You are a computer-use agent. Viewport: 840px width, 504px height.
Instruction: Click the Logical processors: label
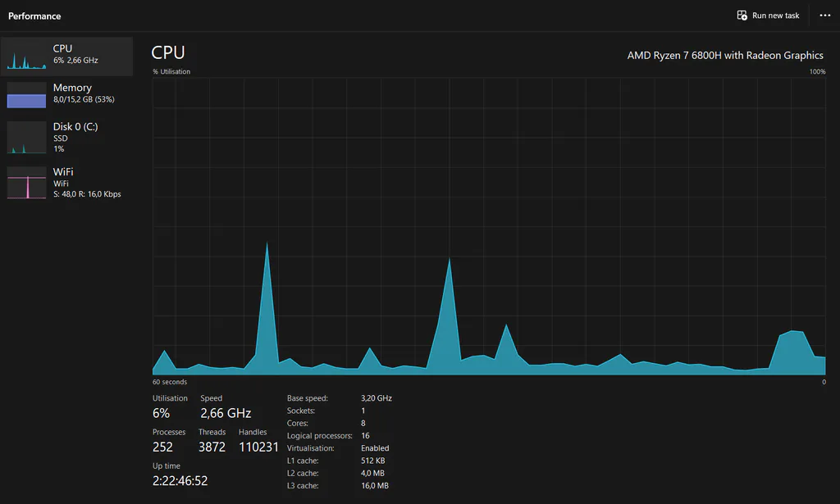[x=320, y=435]
